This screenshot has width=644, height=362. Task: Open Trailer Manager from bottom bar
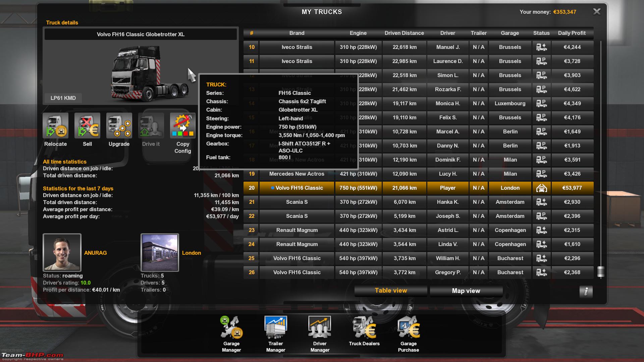pyautogui.click(x=276, y=327)
